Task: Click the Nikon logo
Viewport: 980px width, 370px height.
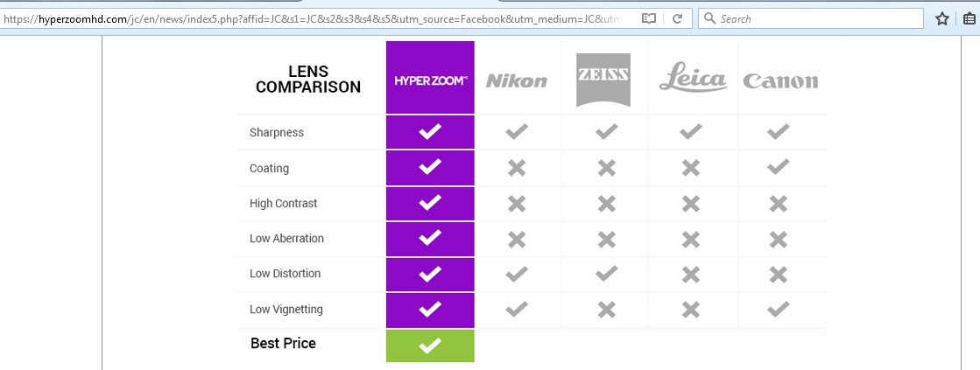Action: tap(516, 81)
